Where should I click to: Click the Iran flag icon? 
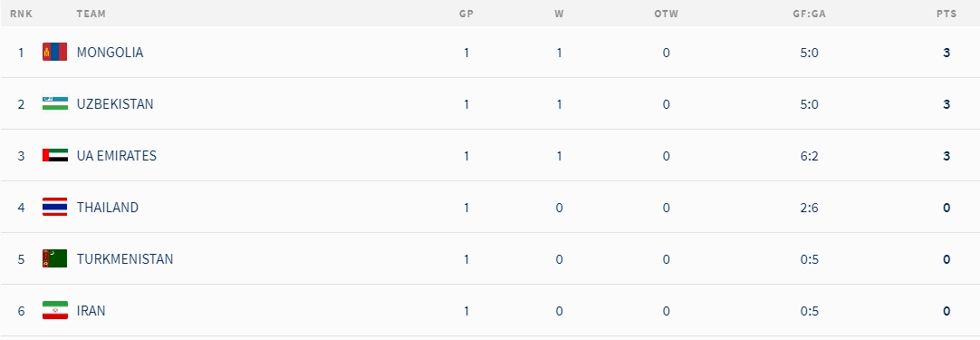[x=55, y=311]
